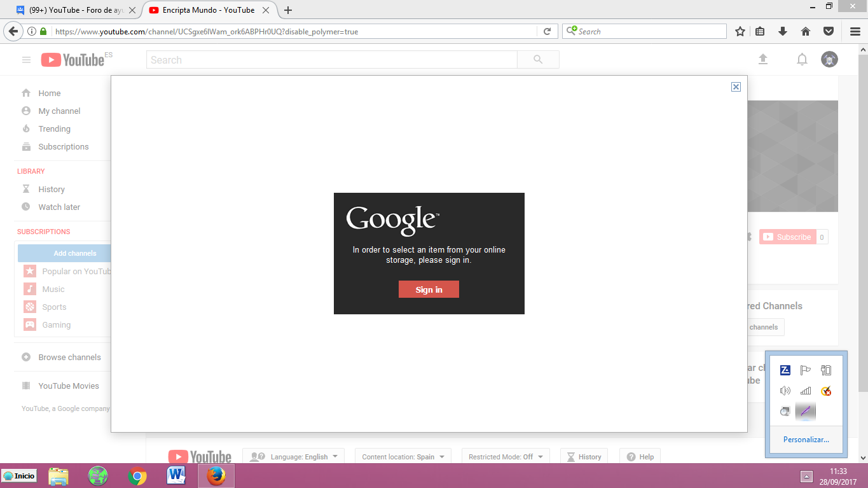Go to the Firefox home page icon
This screenshot has width=868, height=488.
[806, 31]
